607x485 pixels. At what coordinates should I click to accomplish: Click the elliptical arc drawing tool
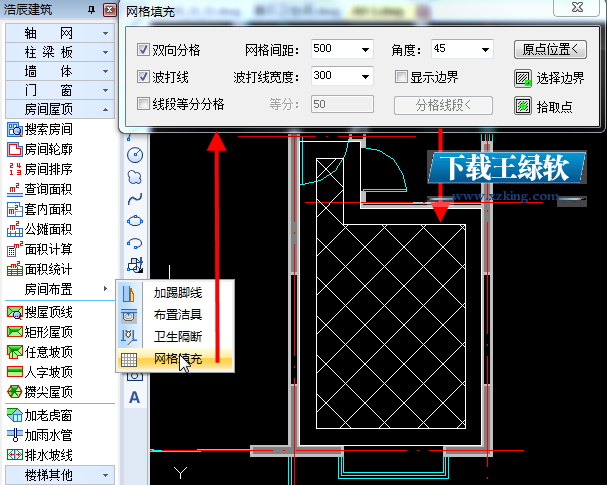(x=135, y=243)
